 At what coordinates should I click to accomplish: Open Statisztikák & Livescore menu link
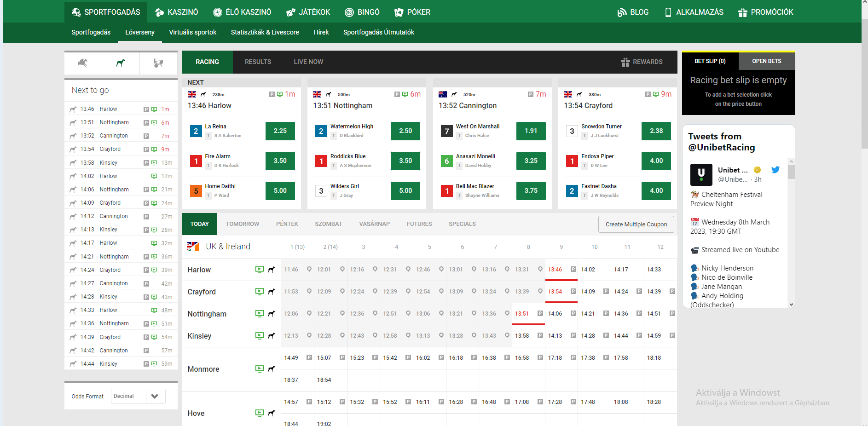tap(265, 32)
